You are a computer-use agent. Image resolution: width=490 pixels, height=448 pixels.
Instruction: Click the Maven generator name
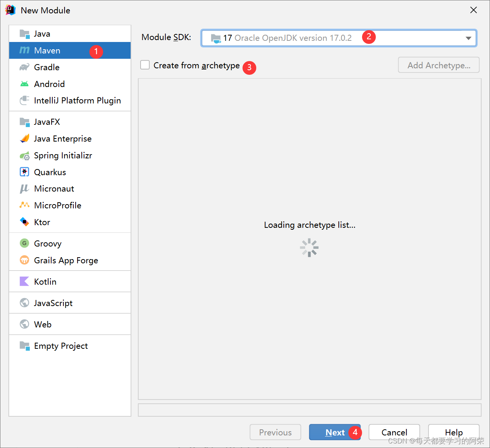click(47, 50)
